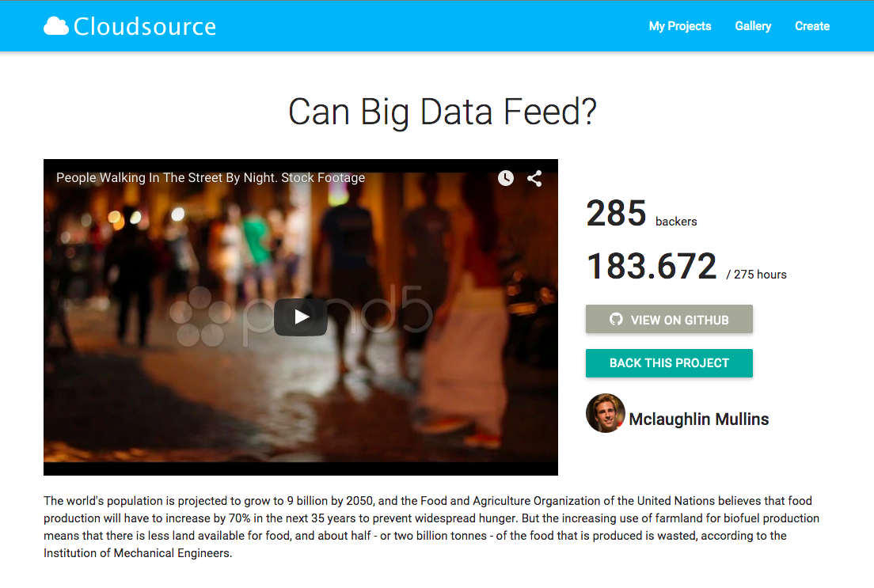Click the 'Can Big Data Feed?' heading
The width and height of the screenshot is (874, 588).
point(442,112)
